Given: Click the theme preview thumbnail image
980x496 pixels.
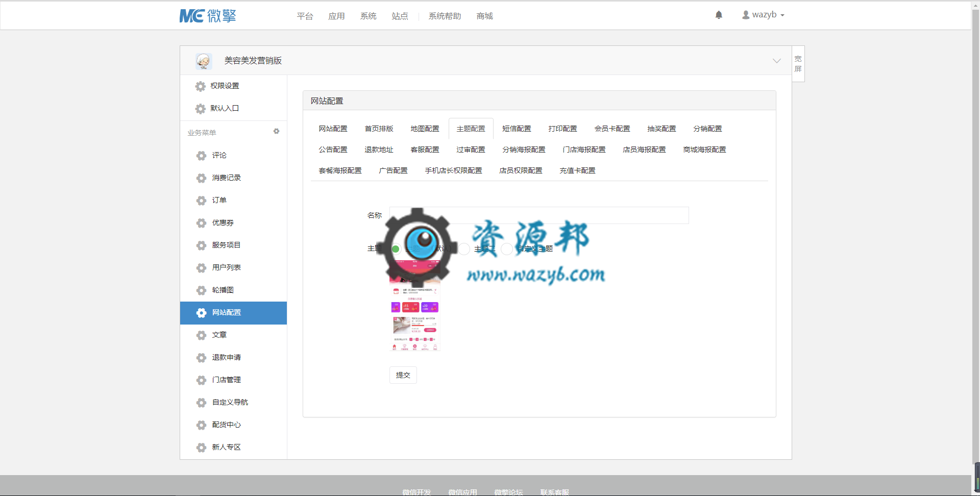Looking at the screenshot, I should pyautogui.click(x=415, y=306).
